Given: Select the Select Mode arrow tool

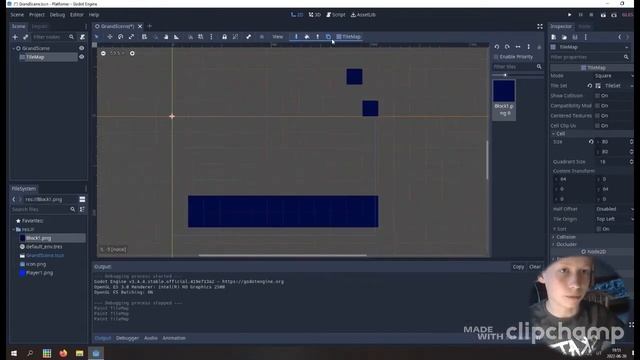Looking at the screenshot, I should 97,37.
